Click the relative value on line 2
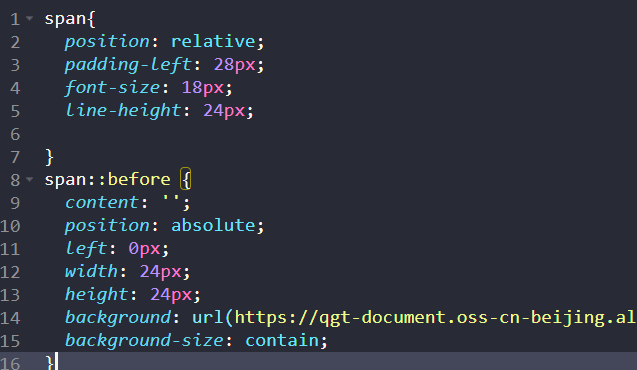 click(x=213, y=41)
